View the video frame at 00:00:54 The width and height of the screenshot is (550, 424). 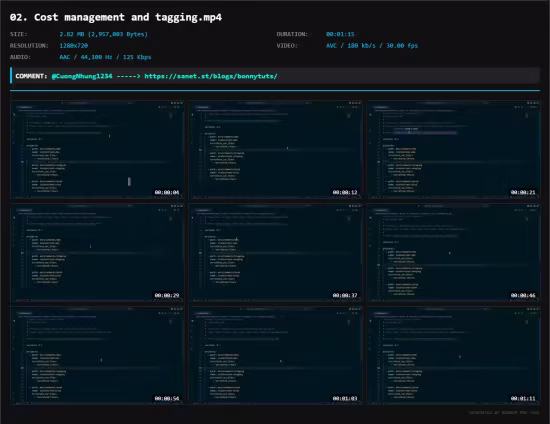(97, 356)
